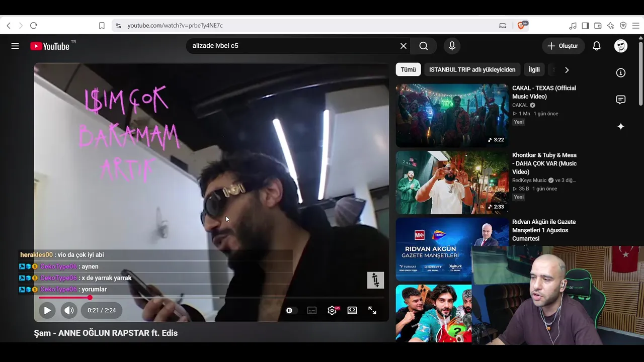
Task: Visit the CAKAL channel link
Action: (x=520, y=105)
